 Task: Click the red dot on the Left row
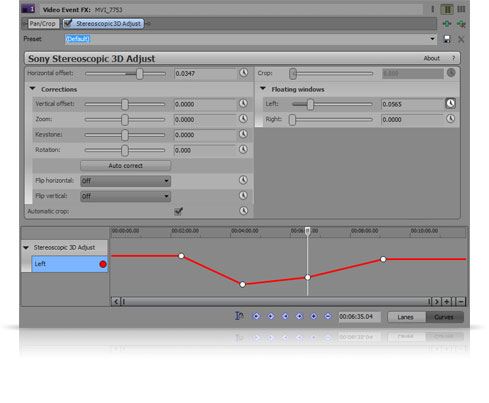tap(103, 264)
